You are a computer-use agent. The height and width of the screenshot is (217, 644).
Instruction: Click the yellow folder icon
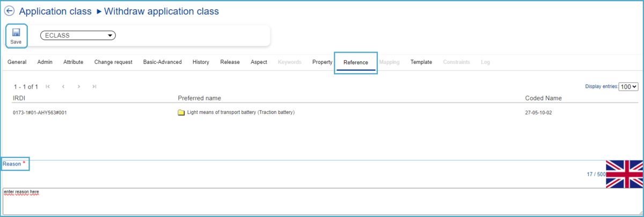[181, 113]
